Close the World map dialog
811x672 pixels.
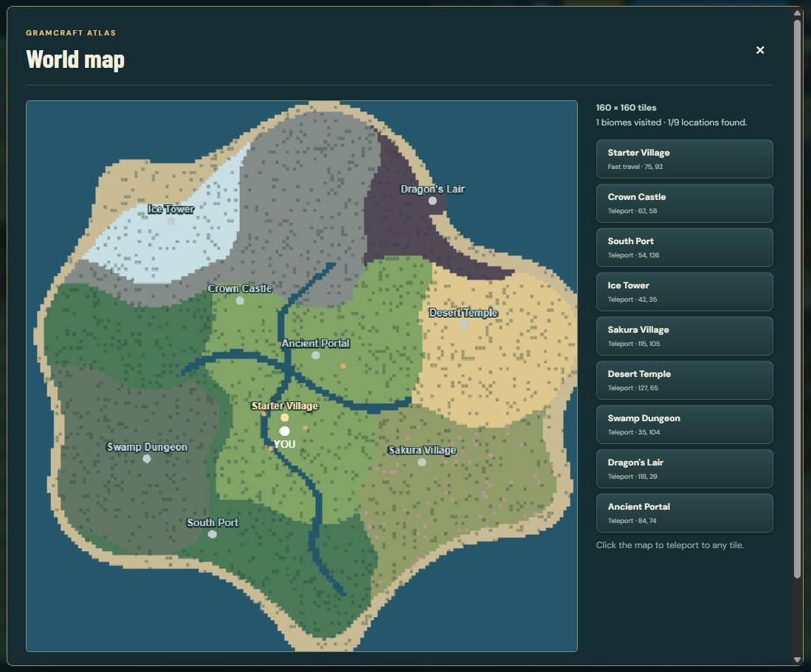(760, 50)
